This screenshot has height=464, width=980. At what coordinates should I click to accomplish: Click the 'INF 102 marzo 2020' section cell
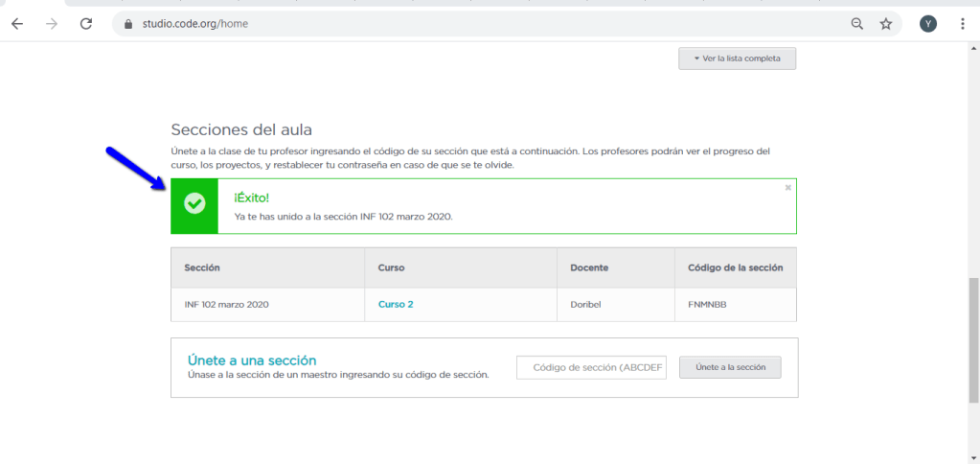(x=226, y=304)
